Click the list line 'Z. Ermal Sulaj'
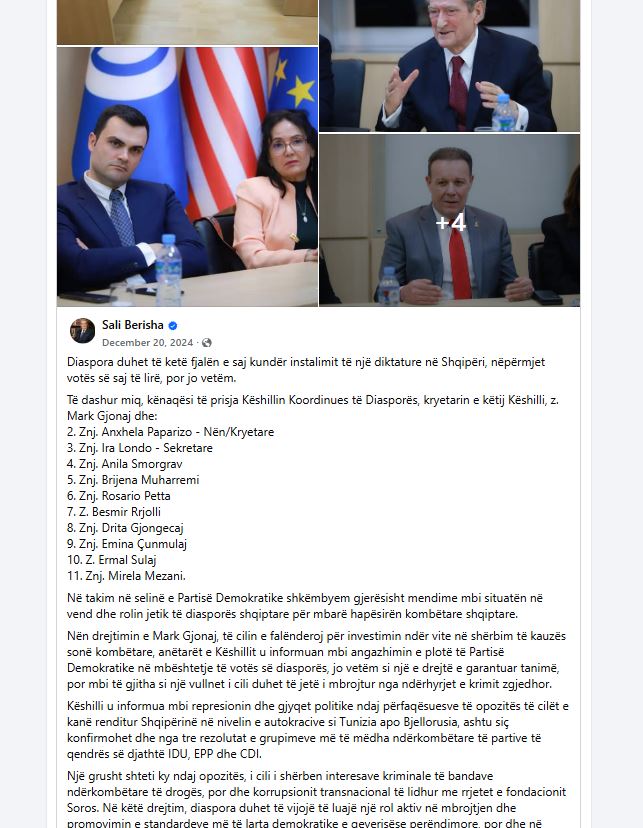Image resolution: width=643 pixels, height=828 pixels. pyautogui.click(x=112, y=560)
